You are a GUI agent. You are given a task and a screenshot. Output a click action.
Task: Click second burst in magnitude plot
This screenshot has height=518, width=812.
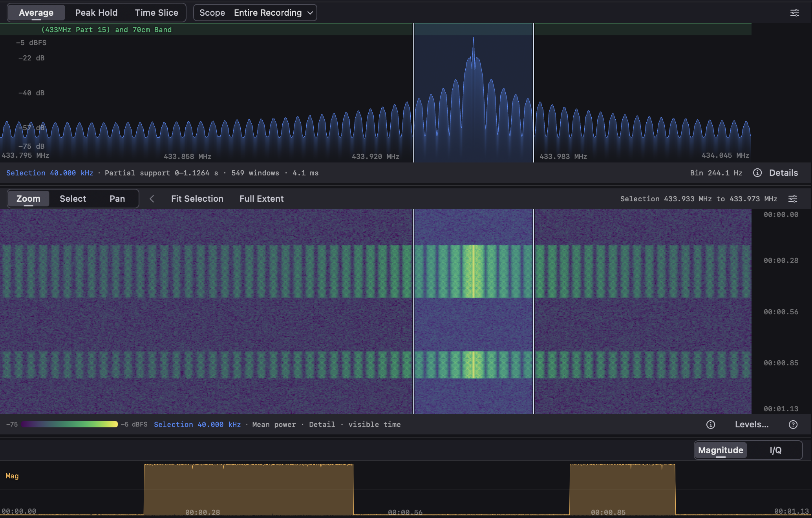(622, 489)
